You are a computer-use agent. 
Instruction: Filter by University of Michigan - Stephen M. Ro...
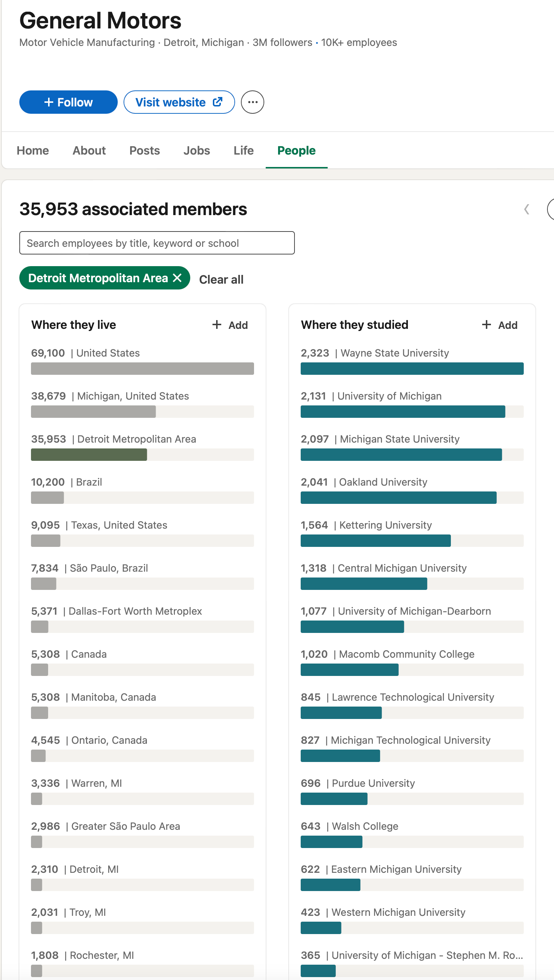coord(412,963)
